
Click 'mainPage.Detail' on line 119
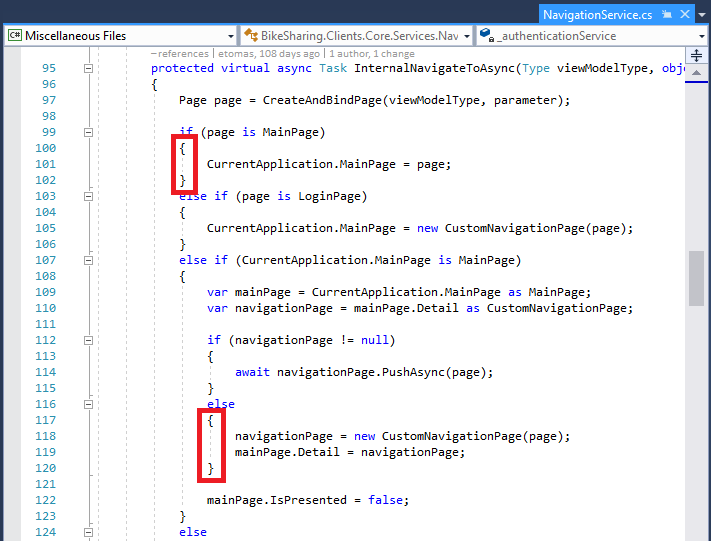click(287, 452)
